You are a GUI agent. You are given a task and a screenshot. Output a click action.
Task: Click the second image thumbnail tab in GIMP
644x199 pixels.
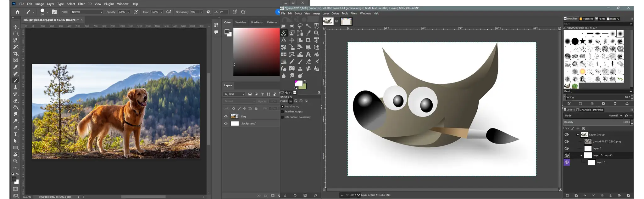pyautogui.click(x=346, y=21)
